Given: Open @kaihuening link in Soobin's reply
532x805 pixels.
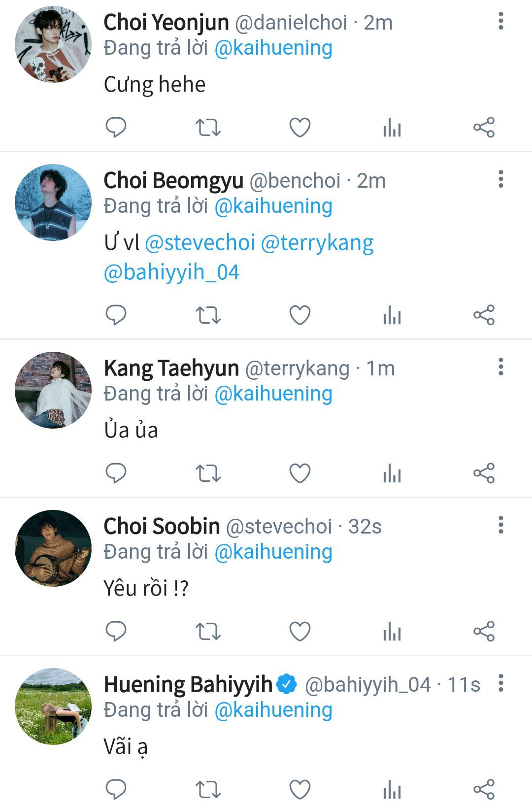Looking at the screenshot, I should pyautogui.click(x=273, y=552).
